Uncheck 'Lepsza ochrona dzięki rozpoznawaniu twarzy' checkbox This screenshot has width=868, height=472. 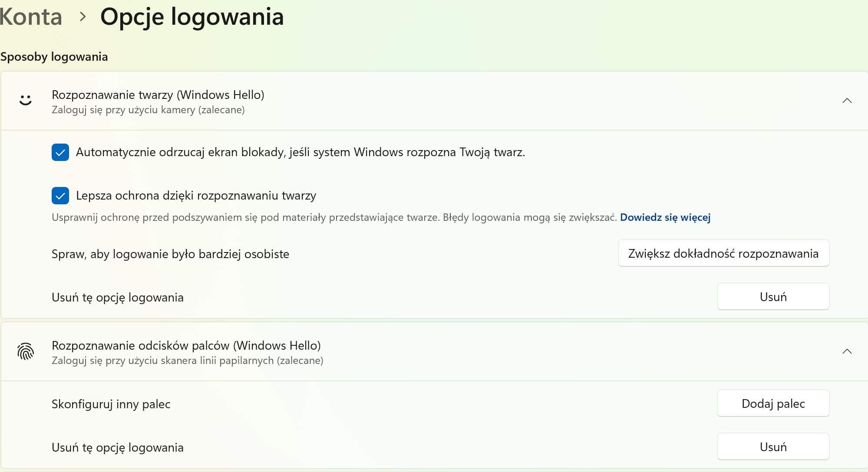pos(60,196)
